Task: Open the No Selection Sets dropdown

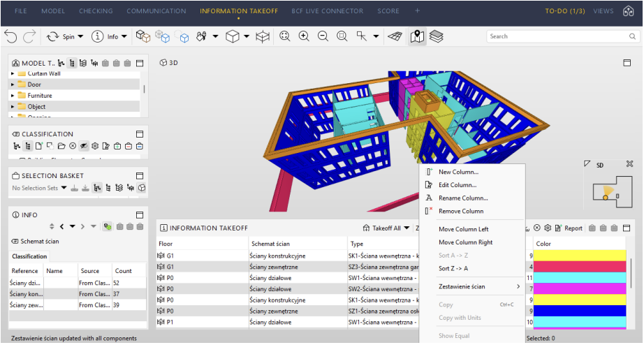Action: [x=64, y=188]
